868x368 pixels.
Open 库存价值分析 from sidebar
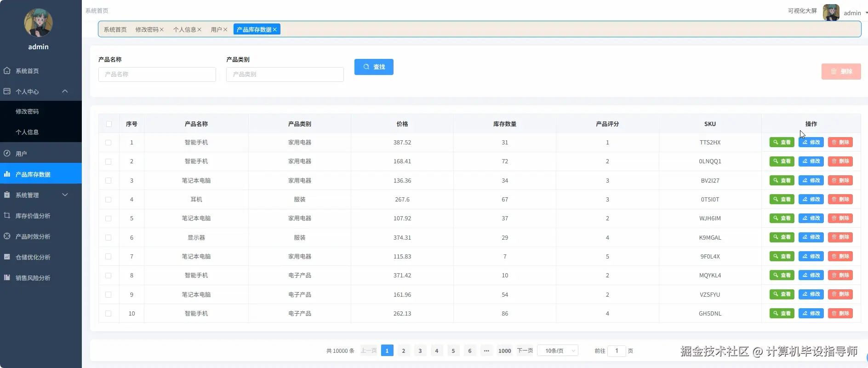coord(41,216)
